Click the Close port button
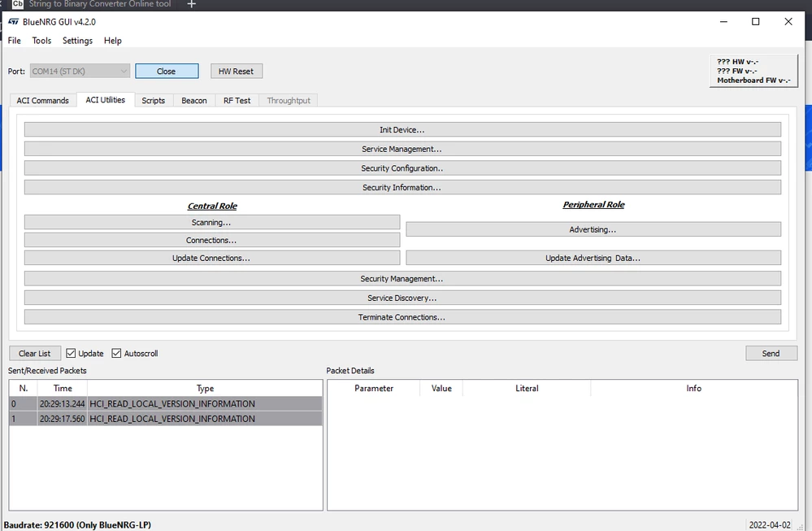This screenshot has height=531, width=812. click(x=167, y=71)
